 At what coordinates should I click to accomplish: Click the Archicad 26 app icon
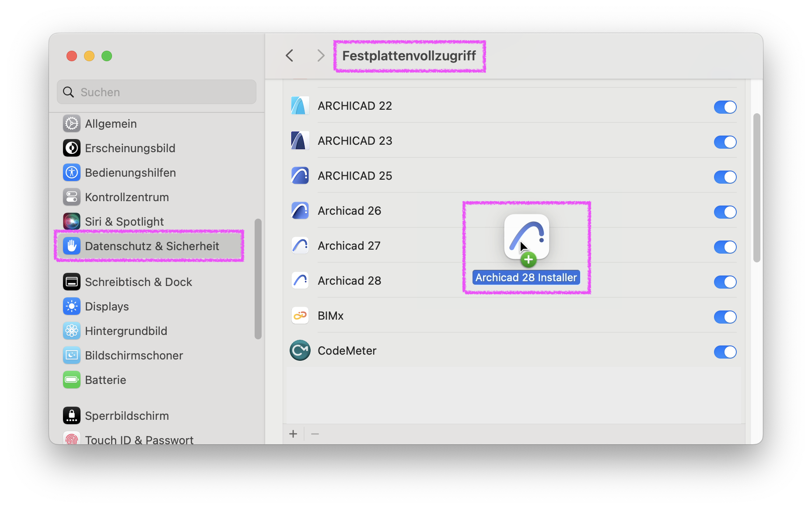(300, 211)
